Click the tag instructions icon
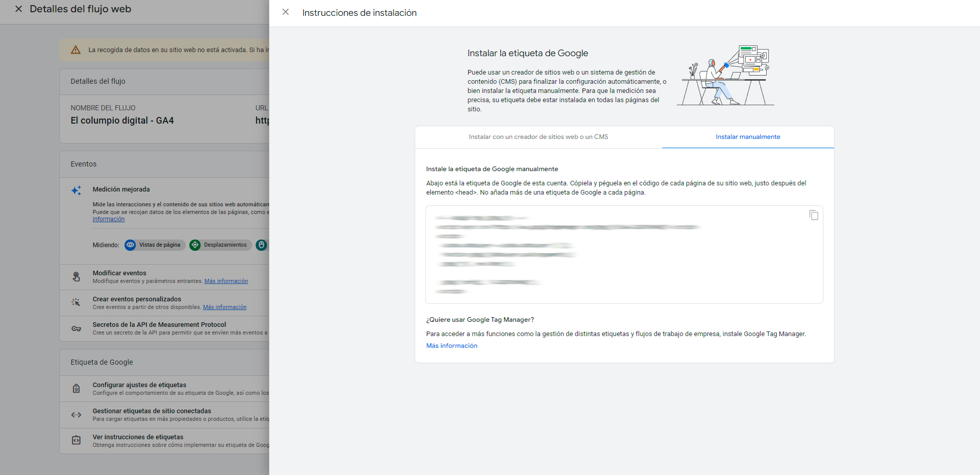Screen dimensions: 980x475 click(76, 440)
